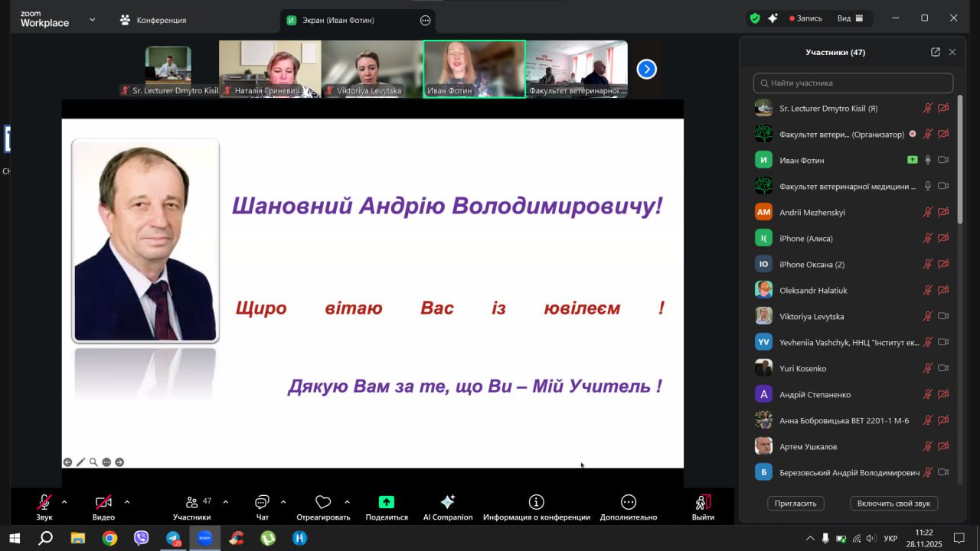Toggle the Participants panel button
This screenshot has height=551, width=980.
[192, 502]
